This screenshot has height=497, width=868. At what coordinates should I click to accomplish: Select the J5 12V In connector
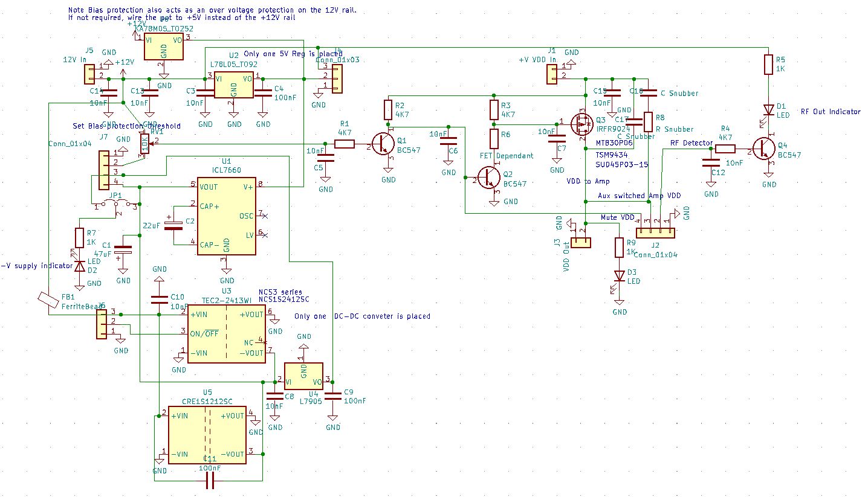pos(89,74)
